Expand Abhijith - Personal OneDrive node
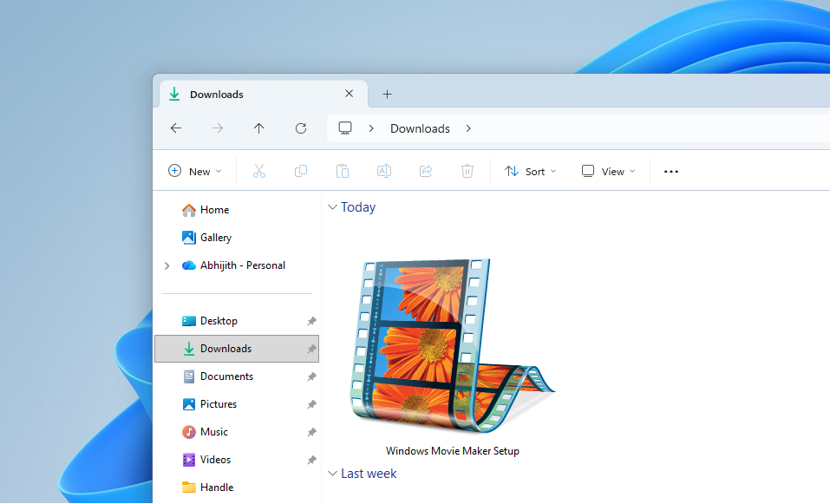Screen dimensions: 830x504 pyautogui.click(x=167, y=265)
